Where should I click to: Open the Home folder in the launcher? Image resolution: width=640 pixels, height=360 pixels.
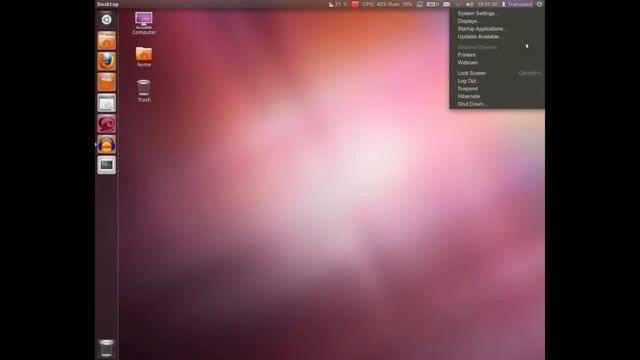(107, 40)
